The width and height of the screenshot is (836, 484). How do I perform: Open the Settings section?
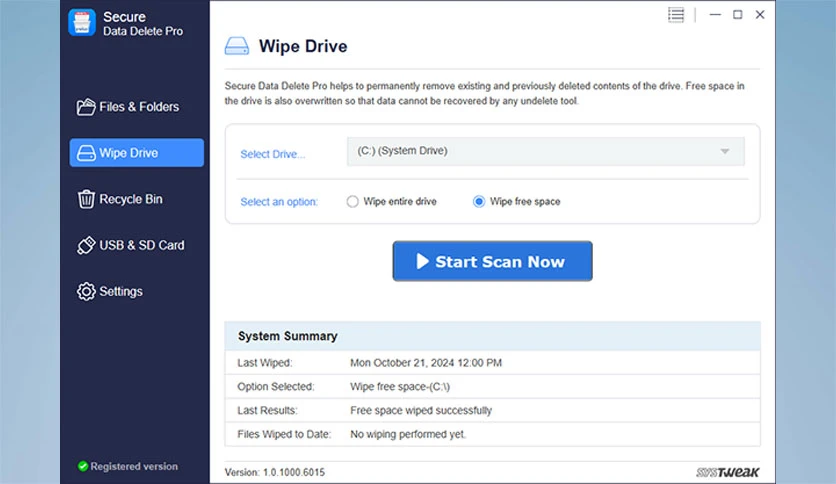click(136, 292)
